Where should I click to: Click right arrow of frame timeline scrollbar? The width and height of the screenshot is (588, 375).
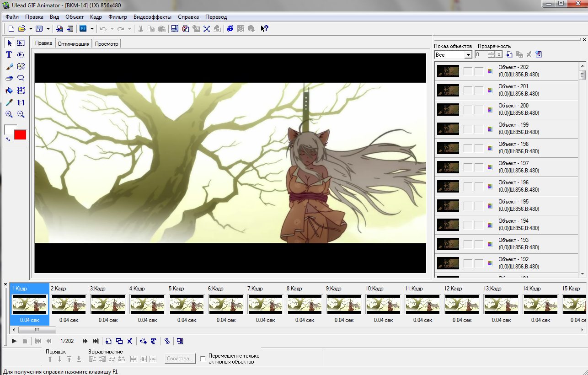583,330
